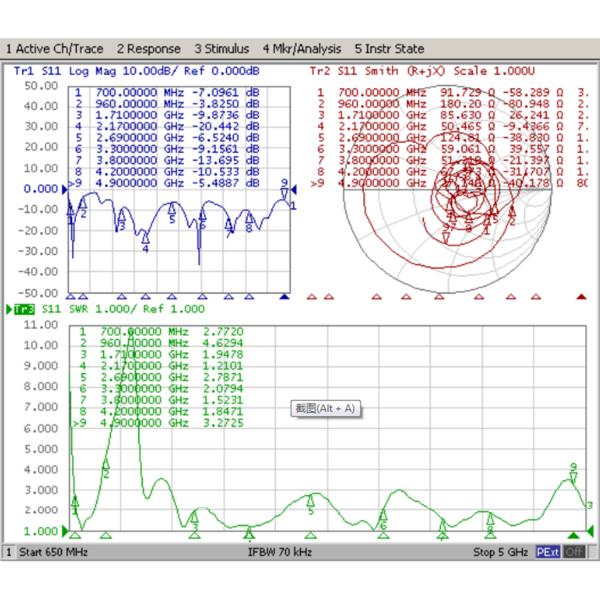Toggle the Off indicator in status bar
The image size is (600, 600).
tap(573, 552)
